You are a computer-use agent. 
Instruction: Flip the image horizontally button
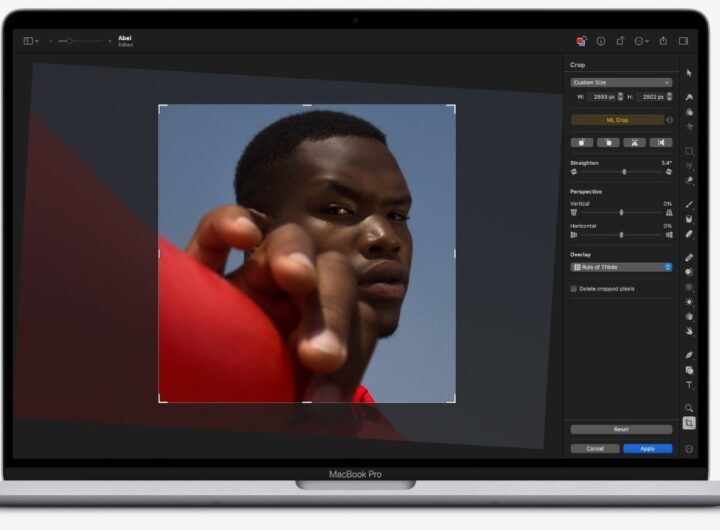pyautogui.click(x=661, y=142)
